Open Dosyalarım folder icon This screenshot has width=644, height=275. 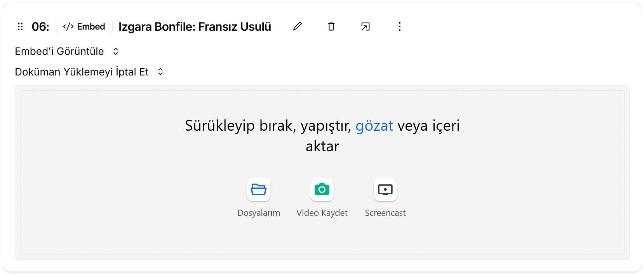click(259, 189)
